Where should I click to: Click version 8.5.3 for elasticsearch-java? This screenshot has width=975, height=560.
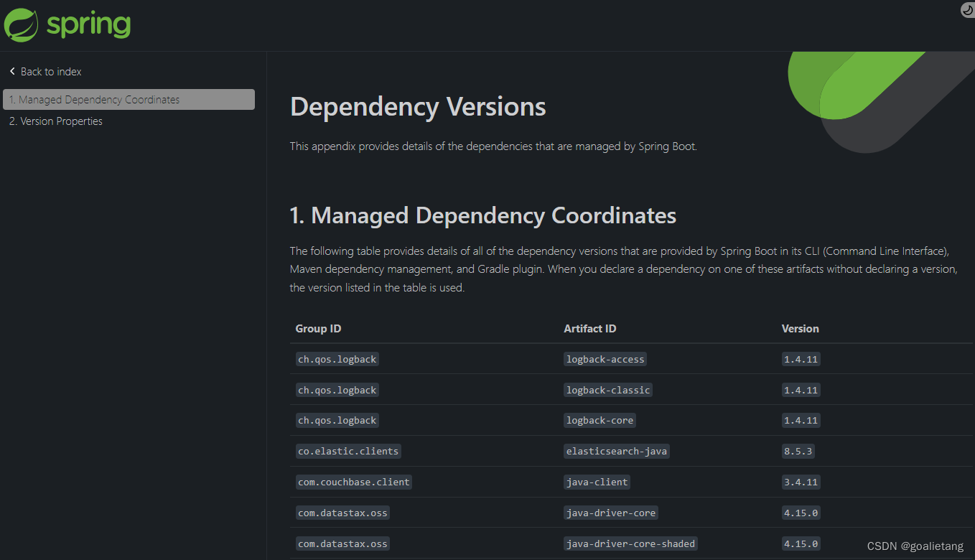798,451
